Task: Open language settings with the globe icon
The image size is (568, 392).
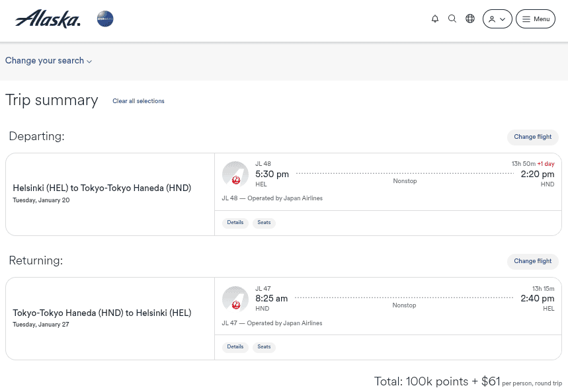Action: (470, 19)
